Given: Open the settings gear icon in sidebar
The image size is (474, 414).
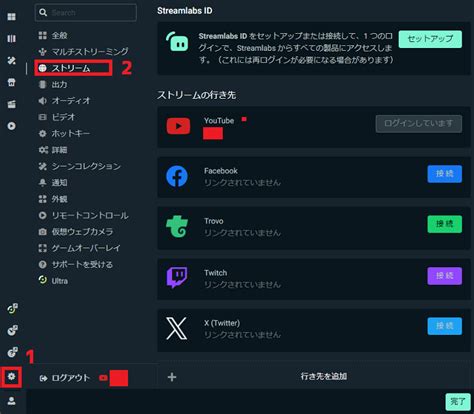Looking at the screenshot, I should (12, 377).
